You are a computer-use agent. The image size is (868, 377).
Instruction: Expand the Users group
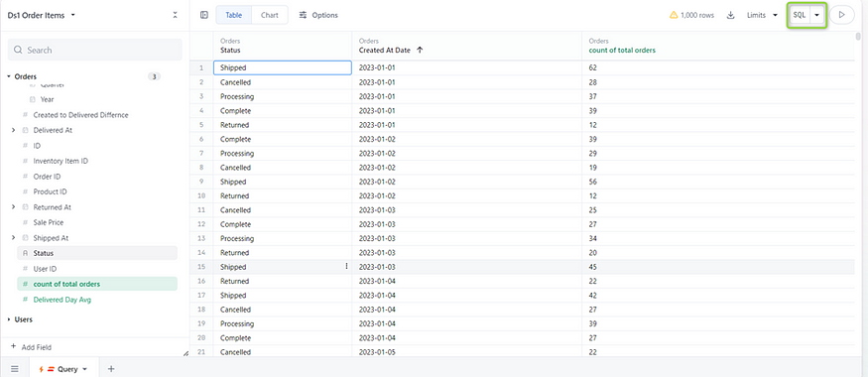click(x=9, y=319)
